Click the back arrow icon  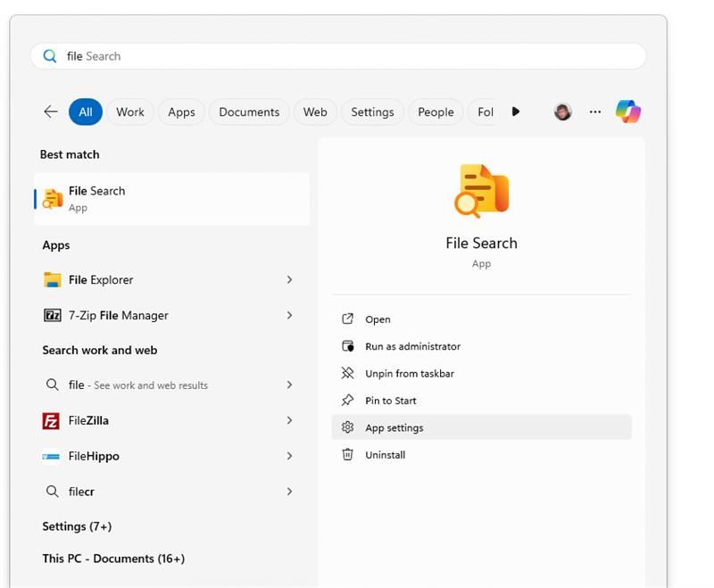[51, 112]
